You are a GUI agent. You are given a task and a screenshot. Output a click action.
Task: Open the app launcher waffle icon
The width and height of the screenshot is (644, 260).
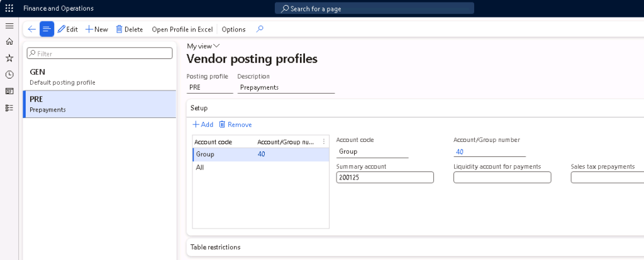(9, 8)
